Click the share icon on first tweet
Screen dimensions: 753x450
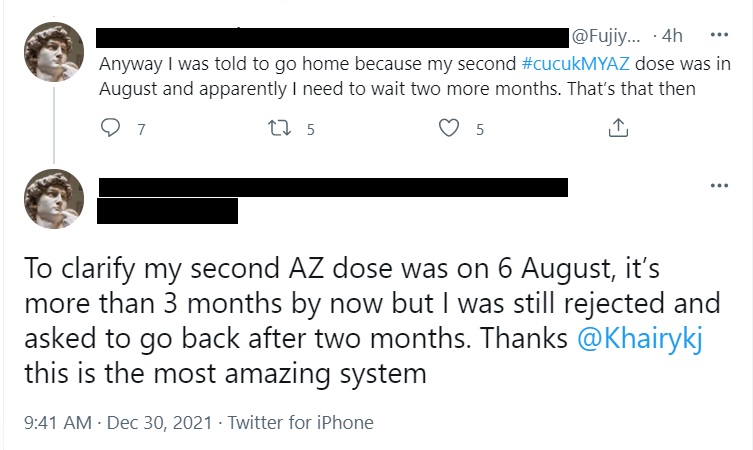(618, 128)
